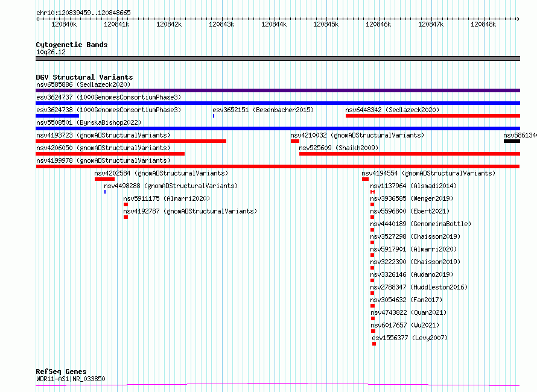The image size is (537, 392).
Task: Select nsv3936585 (Wenger2019) label
Action: point(411,198)
